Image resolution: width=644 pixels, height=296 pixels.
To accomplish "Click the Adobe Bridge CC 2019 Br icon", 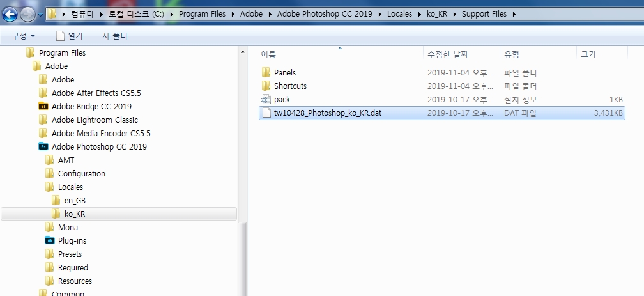I will click(43, 106).
